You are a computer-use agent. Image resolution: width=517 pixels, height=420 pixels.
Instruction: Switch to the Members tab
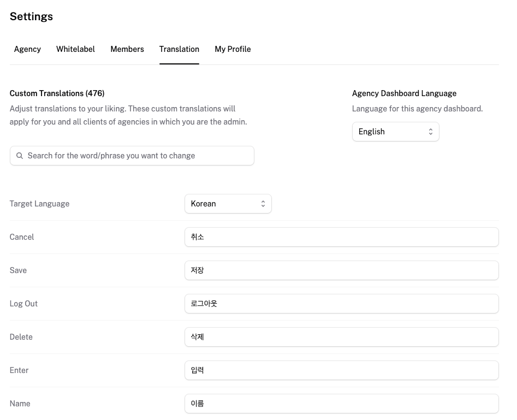[x=127, y=49]
